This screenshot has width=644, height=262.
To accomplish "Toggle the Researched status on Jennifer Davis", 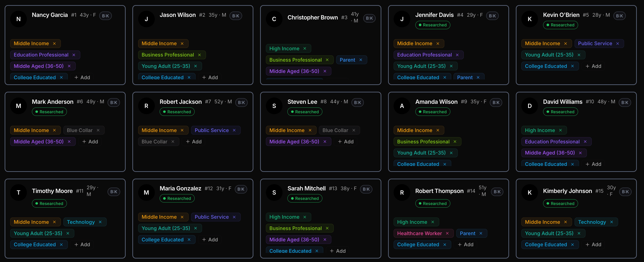I will click(x=433, y=25).
